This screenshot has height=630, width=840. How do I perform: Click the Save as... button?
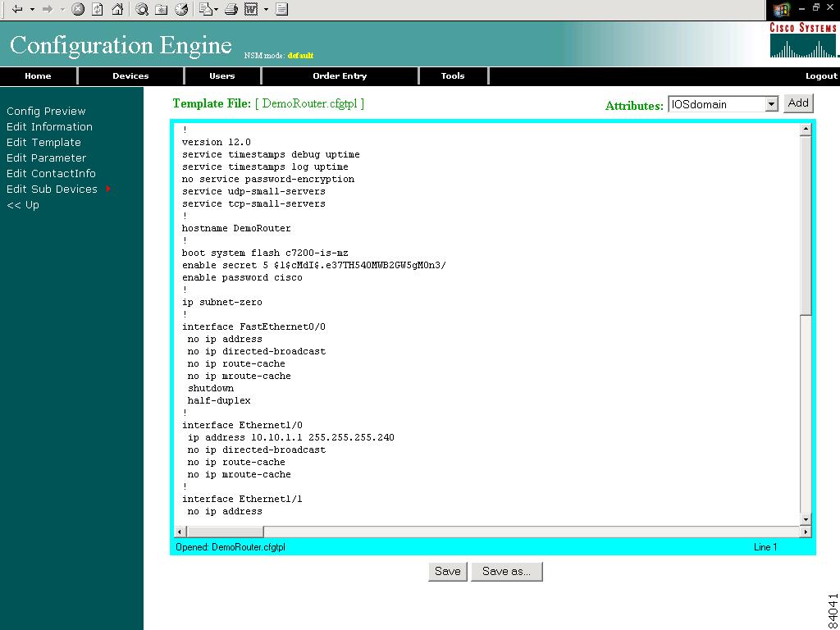click(x=506, y=572)
